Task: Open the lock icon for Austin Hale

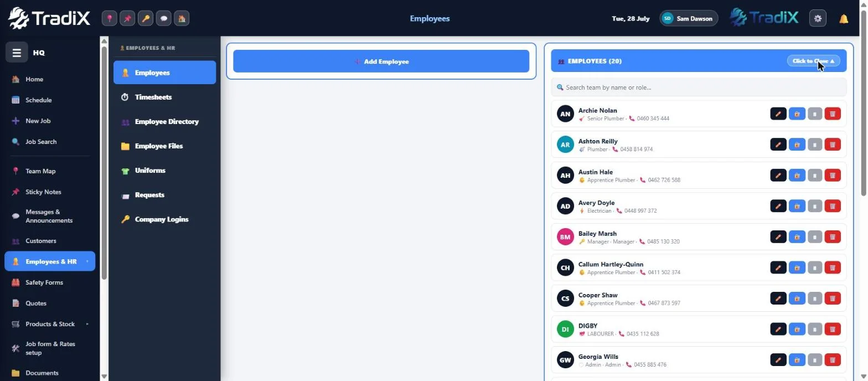Action: tap(797, 176)
